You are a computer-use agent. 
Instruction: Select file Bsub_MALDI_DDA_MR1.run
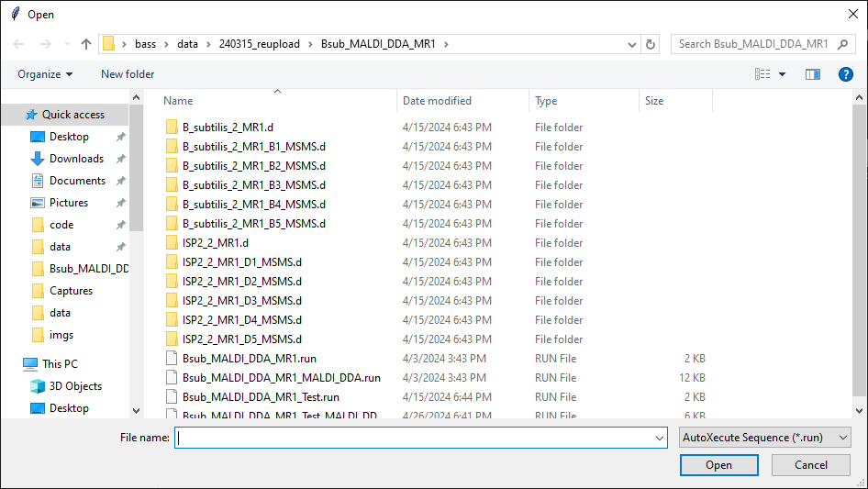(x=249, y=359)
